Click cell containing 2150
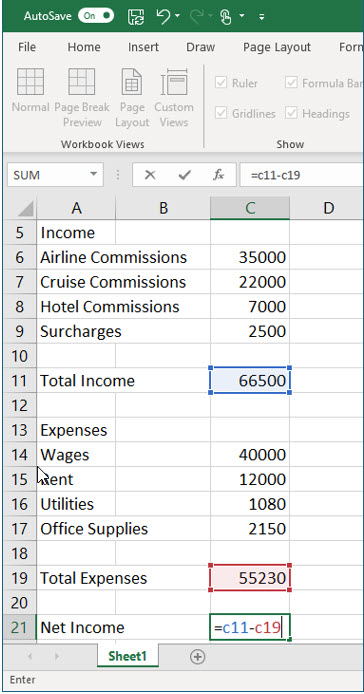This screenshot has height=694, width=364. coord(250,529)
